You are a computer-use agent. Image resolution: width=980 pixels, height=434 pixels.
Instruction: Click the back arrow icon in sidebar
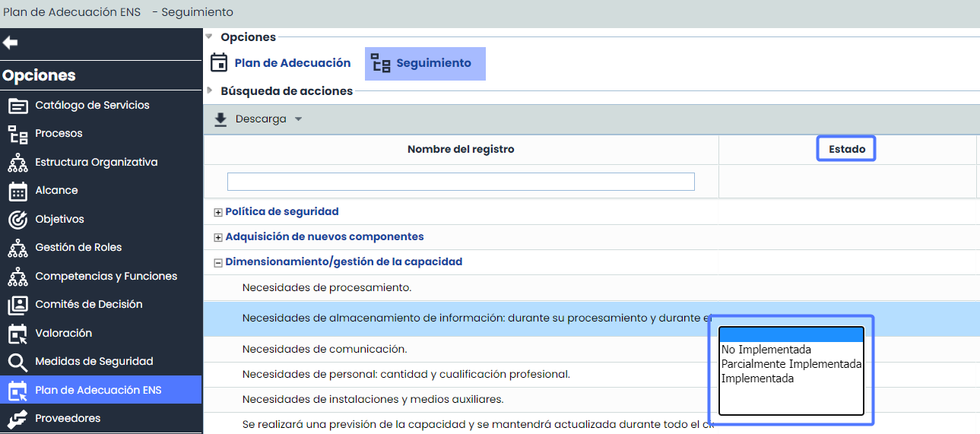11,43
